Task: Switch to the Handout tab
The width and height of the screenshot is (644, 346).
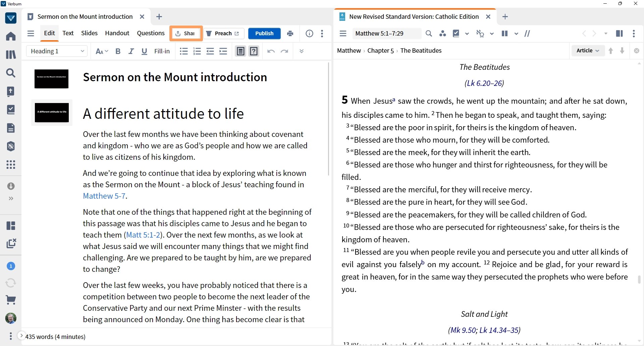Action: pyautogui.click(x=117, y=33)
